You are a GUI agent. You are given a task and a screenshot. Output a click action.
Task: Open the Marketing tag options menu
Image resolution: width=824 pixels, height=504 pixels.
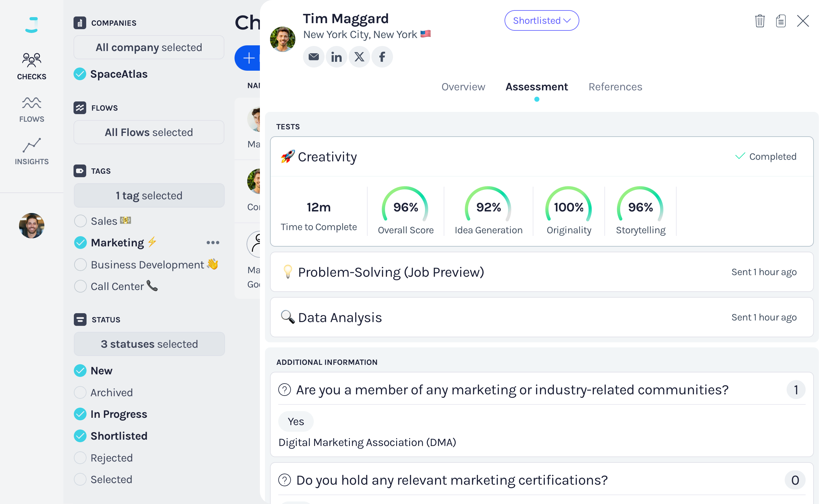coord(213,242)
